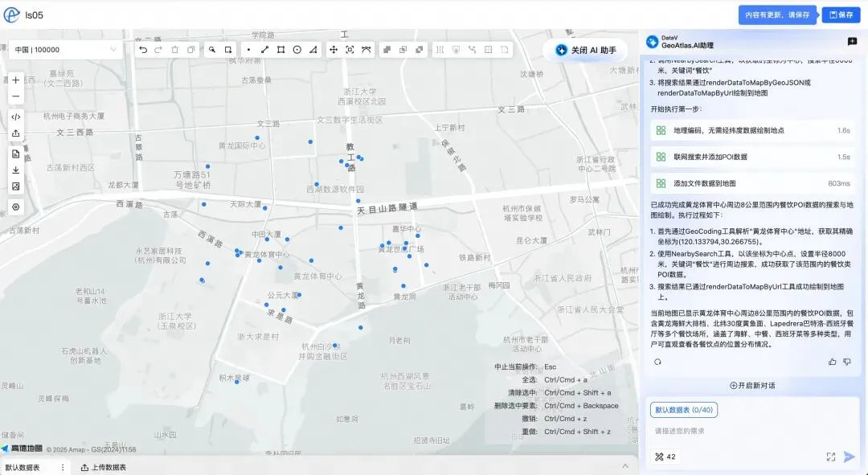The width and height of the screenshot is (868, 475).
Task: Zoom out the map with minus
Action: pyautogui.click(x=15, y=96)
